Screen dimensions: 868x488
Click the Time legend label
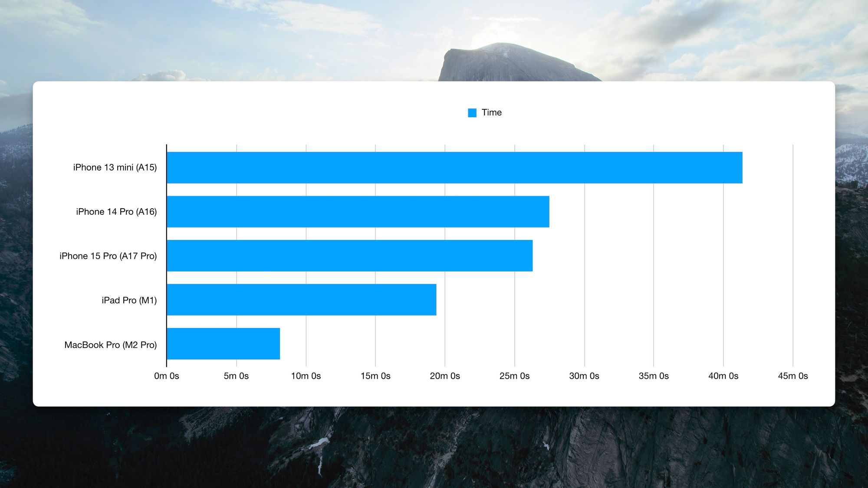(x=491, y=113)
